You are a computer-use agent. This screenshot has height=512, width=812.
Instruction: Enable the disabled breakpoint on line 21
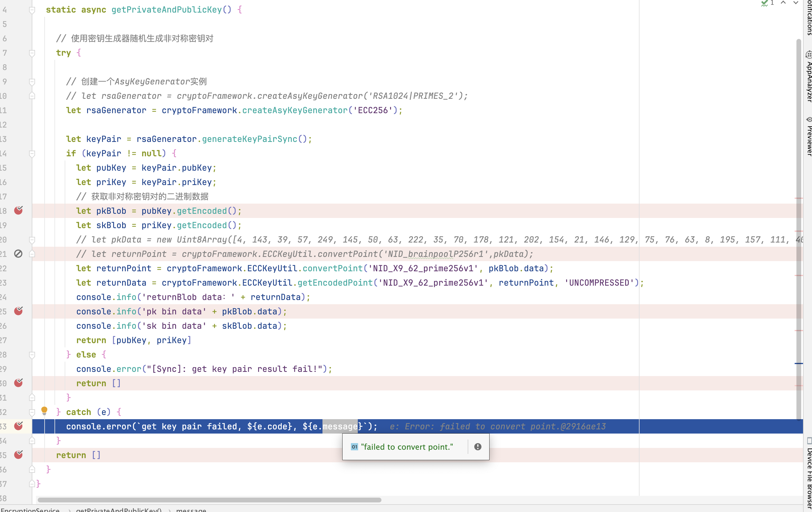19,254
